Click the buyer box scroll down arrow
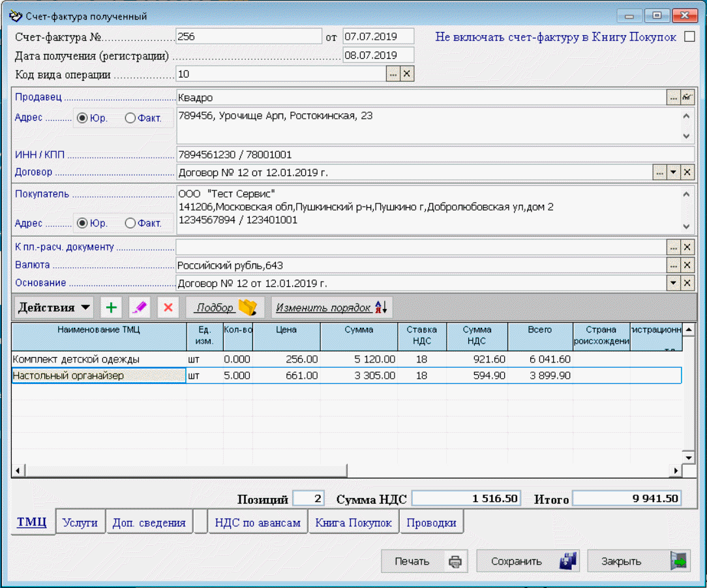Screen dimensions: 707x588 [x=686, y=226]
